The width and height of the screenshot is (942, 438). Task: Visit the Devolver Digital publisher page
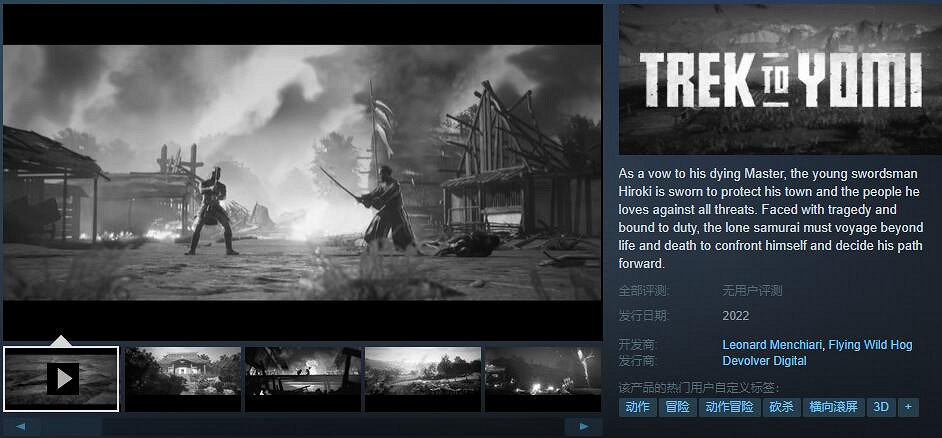(x=764, y=361)
